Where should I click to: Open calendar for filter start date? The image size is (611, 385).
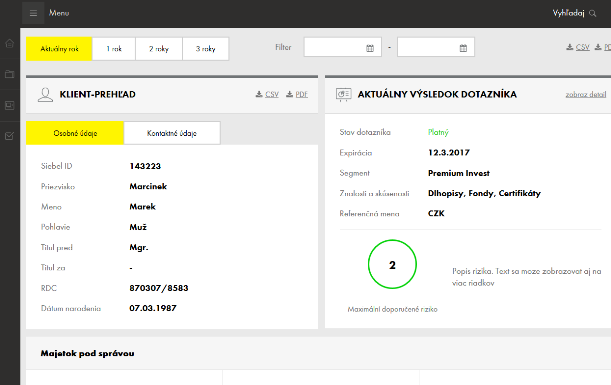tap(370, 48)
